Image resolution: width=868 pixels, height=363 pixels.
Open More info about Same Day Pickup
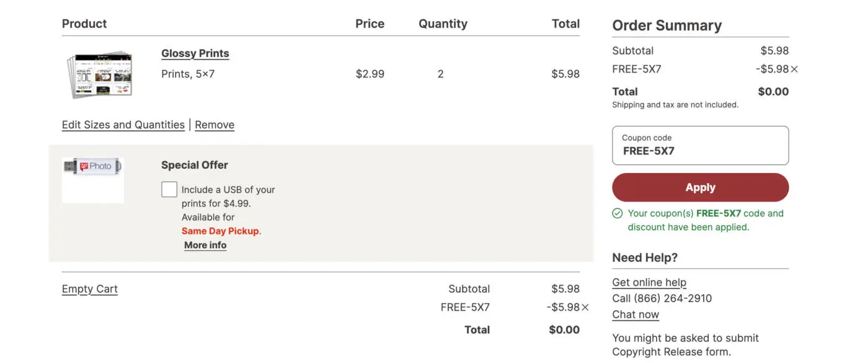point(205,244)
